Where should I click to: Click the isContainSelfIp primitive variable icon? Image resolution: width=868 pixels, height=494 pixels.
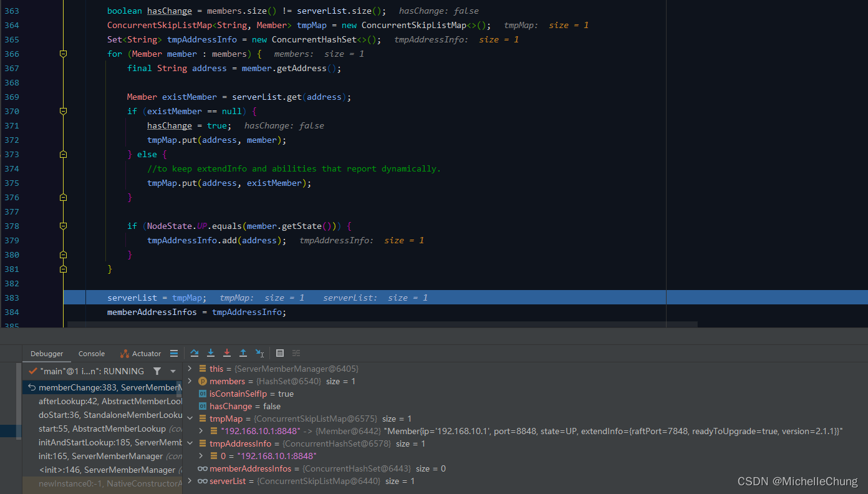[202, 394]
